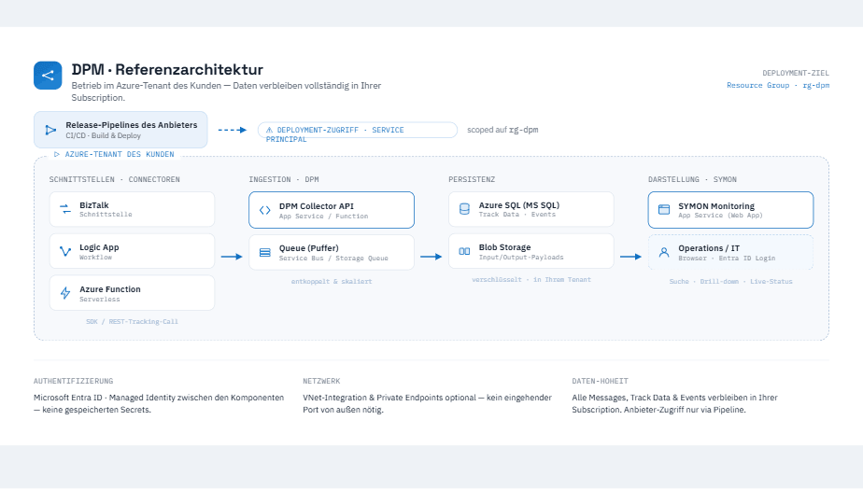863x504 pixels.
Task: Click the DPM Collector API code icon
Action: click(x=264, y=210)
